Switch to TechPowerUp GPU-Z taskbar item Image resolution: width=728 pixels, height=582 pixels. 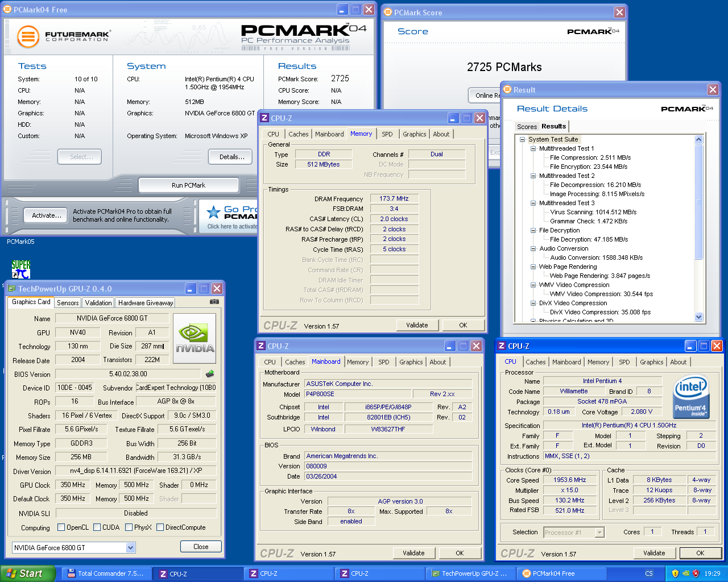click(x=471, y=573)
